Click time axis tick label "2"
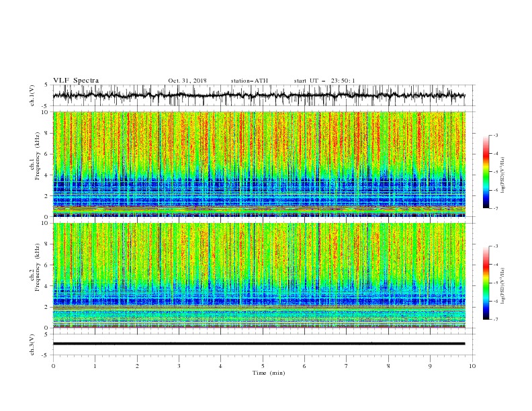Viewport: 532px width, 411px height. [x=137, y=366]
